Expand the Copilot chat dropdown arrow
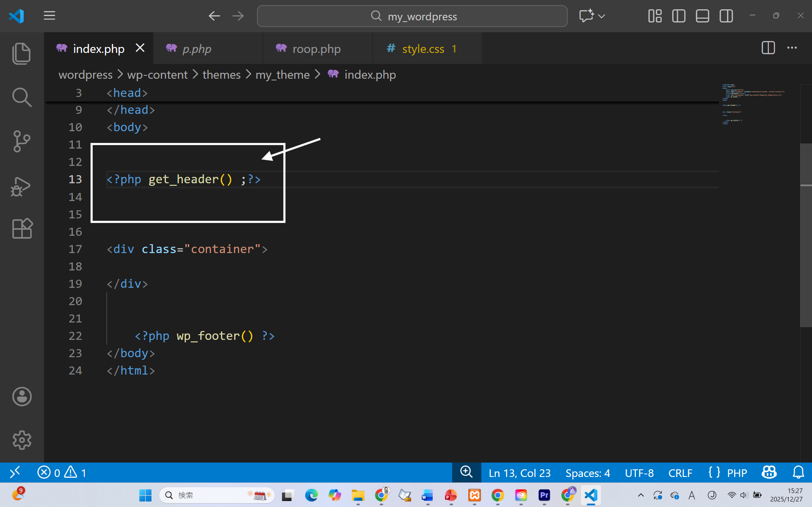The image size is (812, 507). pyautogui.click(x=602, y=16)
